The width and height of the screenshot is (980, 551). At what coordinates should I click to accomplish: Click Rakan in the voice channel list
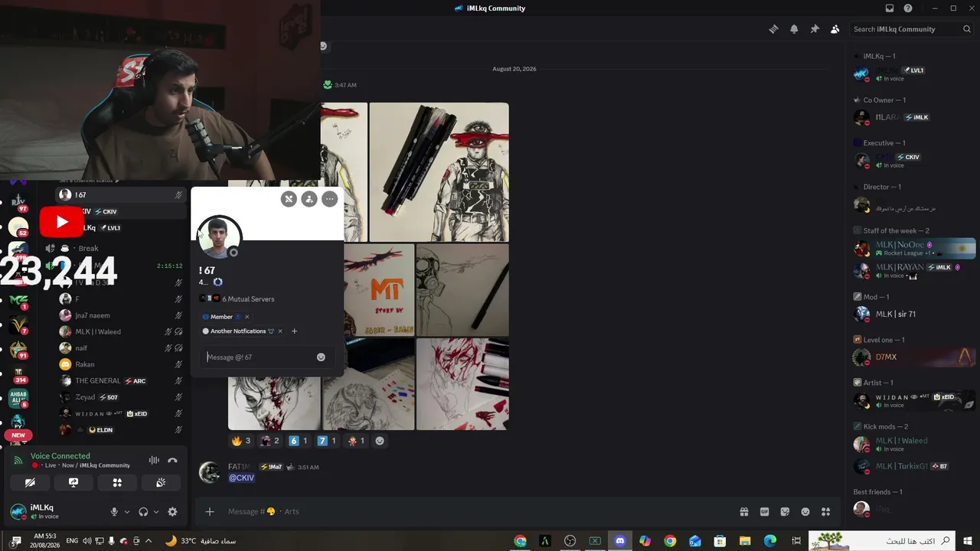tap(122, 364)
